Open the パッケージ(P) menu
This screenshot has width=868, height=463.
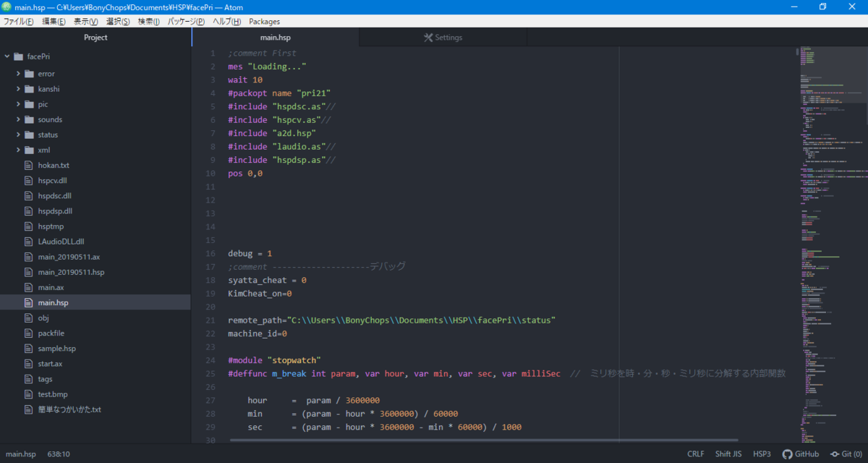[x=187, y=21]
